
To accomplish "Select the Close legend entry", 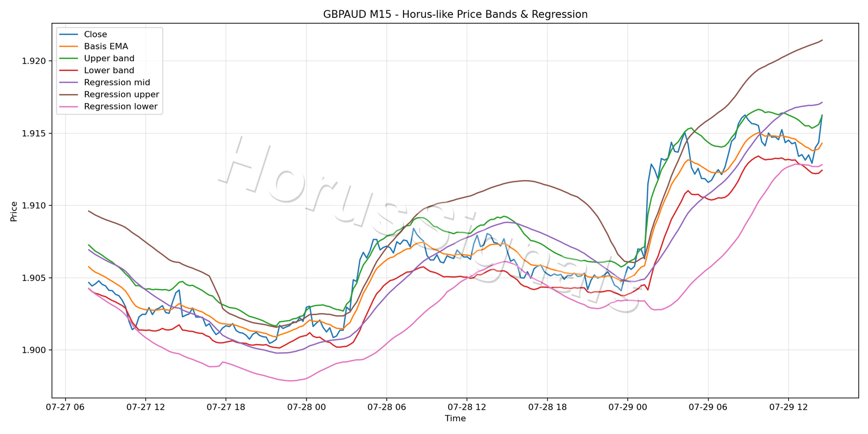I will [x=84, y=34].
